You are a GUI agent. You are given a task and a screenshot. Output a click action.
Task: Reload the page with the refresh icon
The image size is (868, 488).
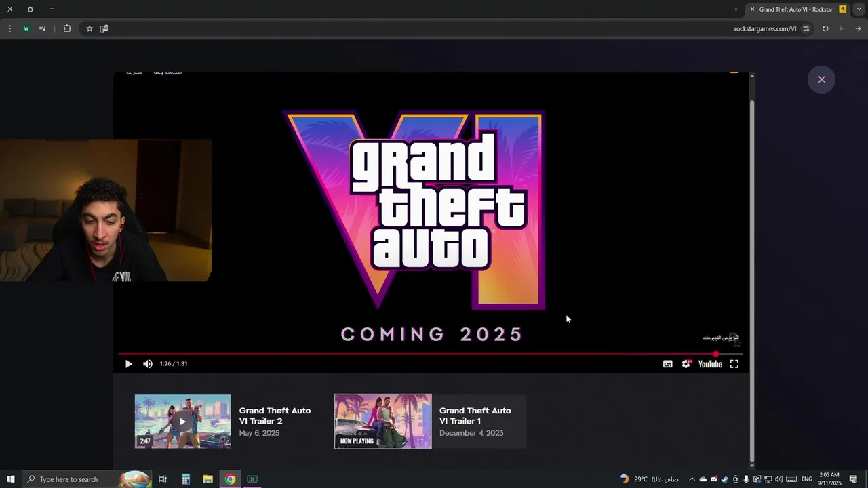point(825,28)
